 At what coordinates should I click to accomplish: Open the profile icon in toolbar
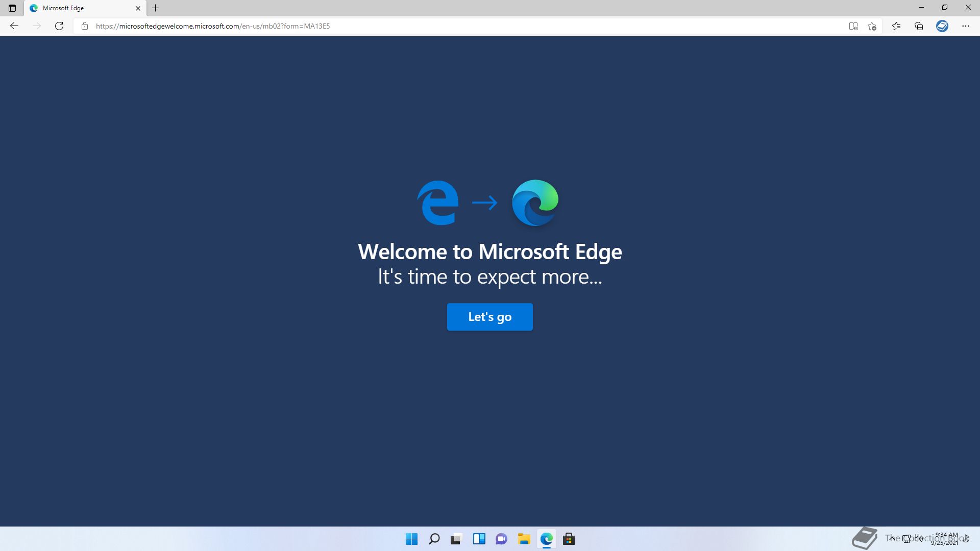point(942,26)
